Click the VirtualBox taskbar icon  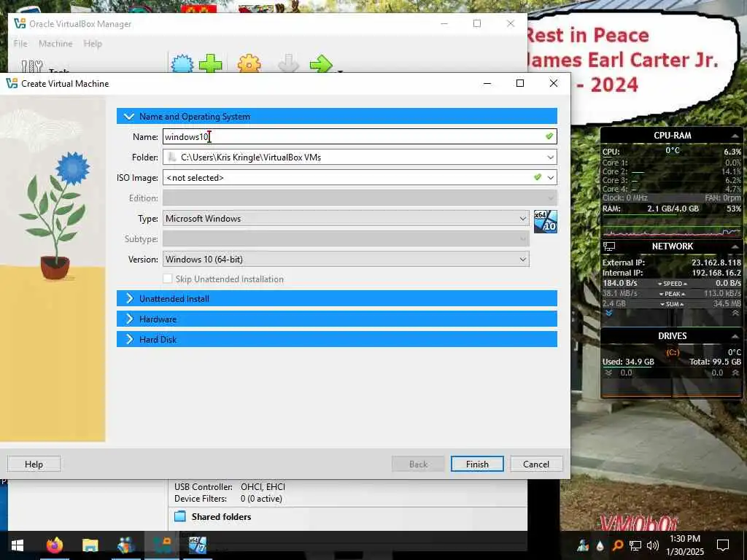(162, 545)
